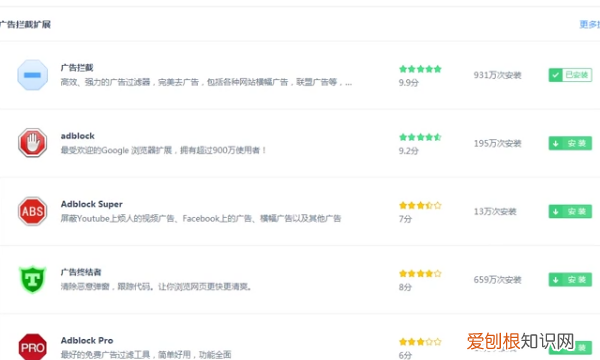Click the 8分 score text
600x360 pixels.
coord(405,287)
